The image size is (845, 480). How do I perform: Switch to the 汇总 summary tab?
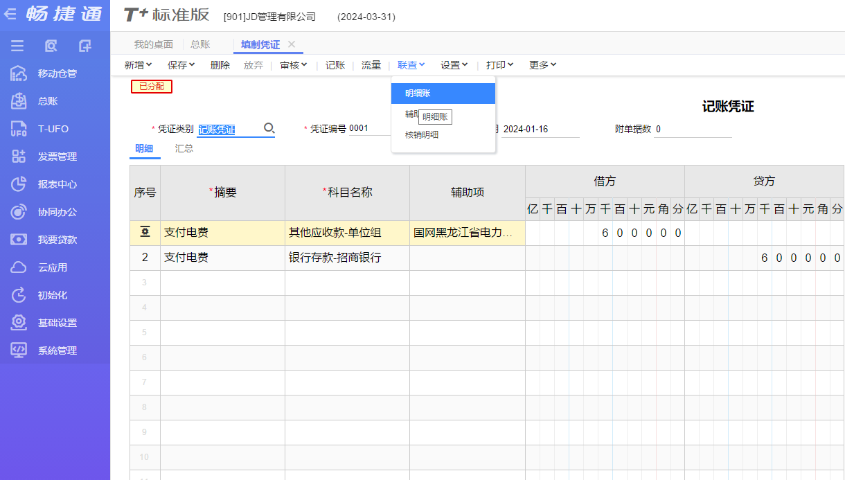pyautogui.click(x=184, y=148)
